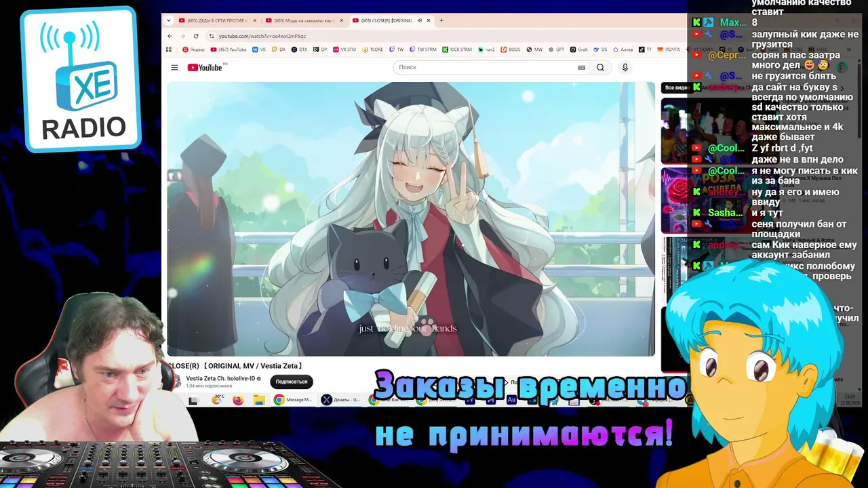Open the BOOS bookmark
Screen dimensions: 868x488
click(511, 49)
